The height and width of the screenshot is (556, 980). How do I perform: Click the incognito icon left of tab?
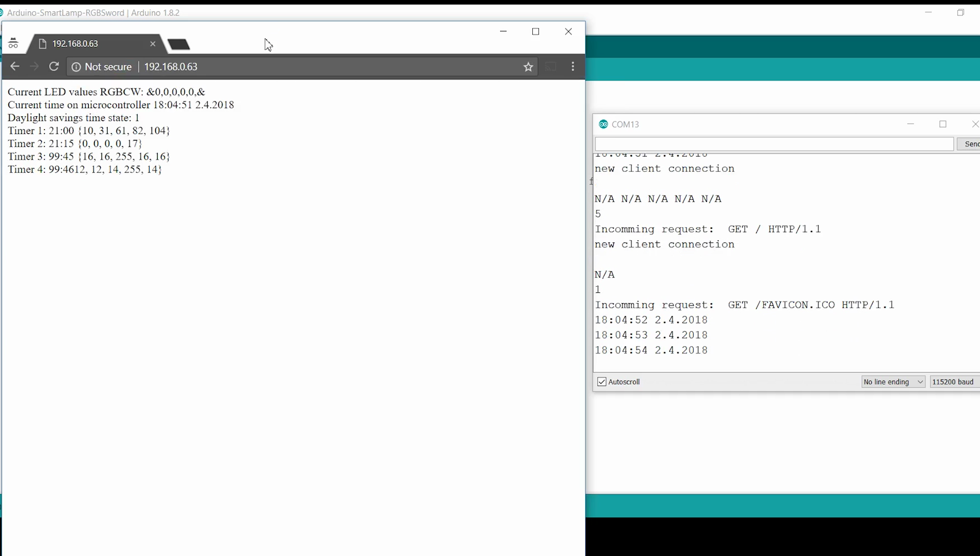coord(13,44)
